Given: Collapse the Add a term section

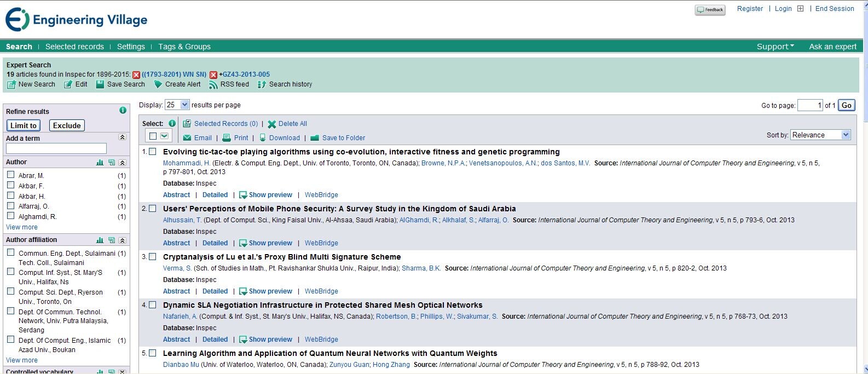Looking at the screenshot, I should (122, 137).
